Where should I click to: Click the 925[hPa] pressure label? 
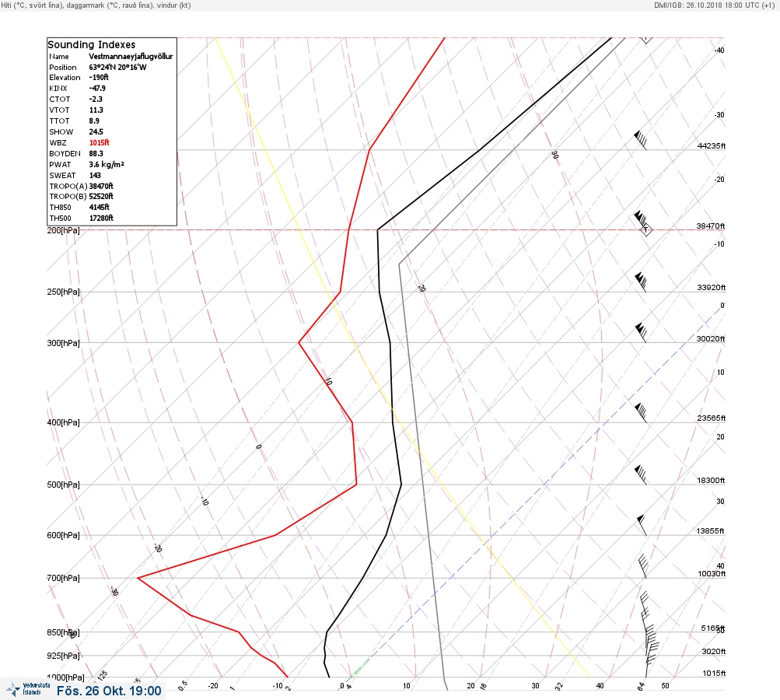tap(63, 656)
